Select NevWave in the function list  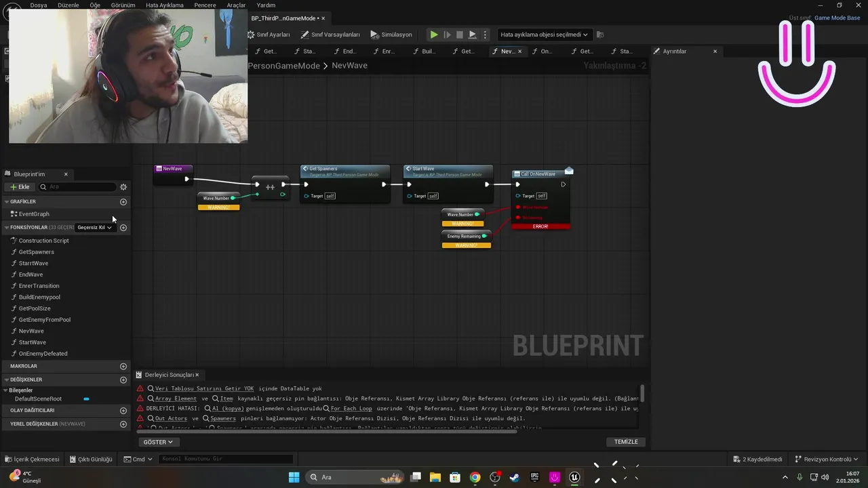(x=31, y=331)
